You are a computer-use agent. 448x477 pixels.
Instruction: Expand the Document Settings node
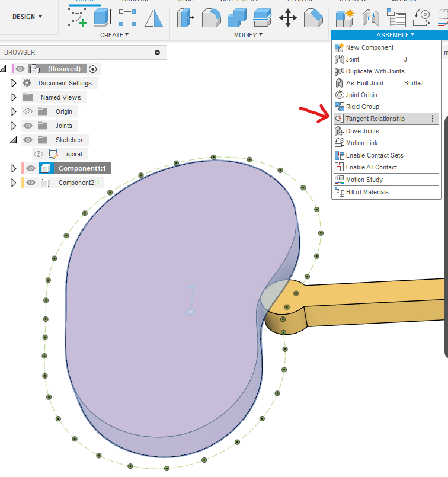[14, 83]
